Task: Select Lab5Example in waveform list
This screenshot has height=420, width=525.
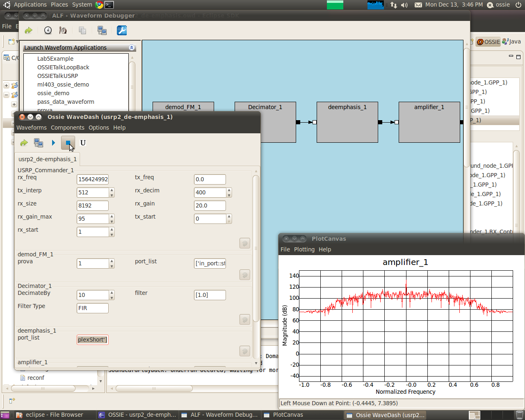Action: point(55,59)
